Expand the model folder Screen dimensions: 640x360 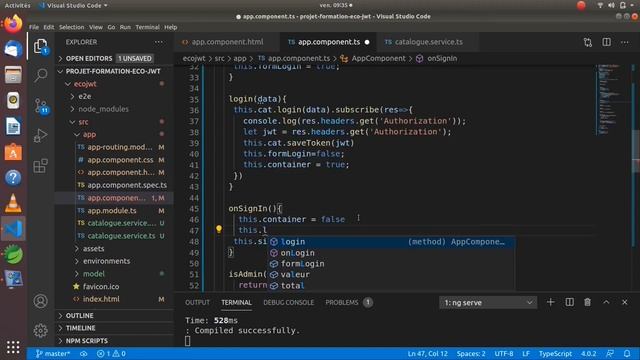(94, 274)
